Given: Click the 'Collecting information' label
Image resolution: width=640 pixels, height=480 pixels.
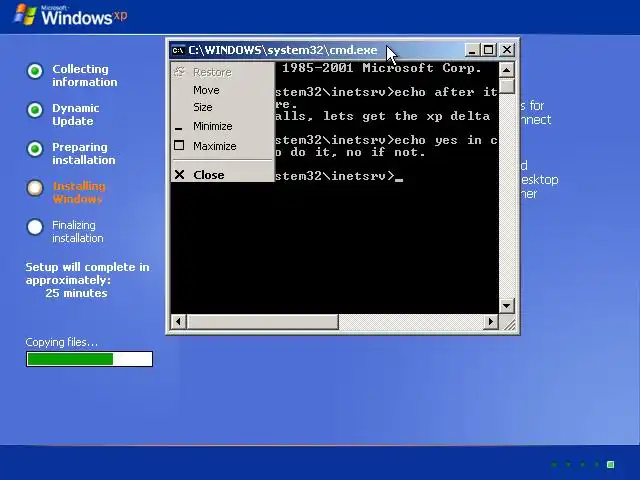Looking at the screenshot, I should 84,75.
